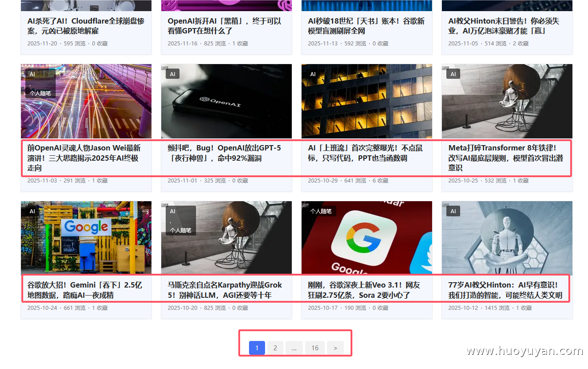Click the 1415 浏览 view count
Viewport: 588px width, 369px height.
(497, 308)
